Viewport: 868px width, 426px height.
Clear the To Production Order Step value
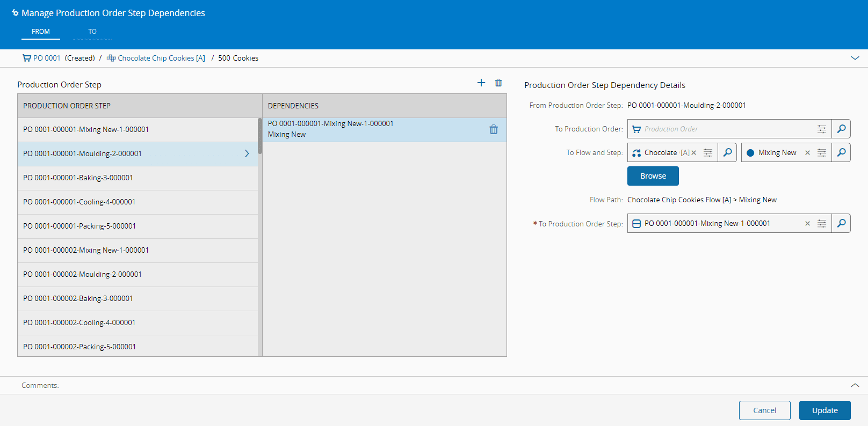click(807, 224)
